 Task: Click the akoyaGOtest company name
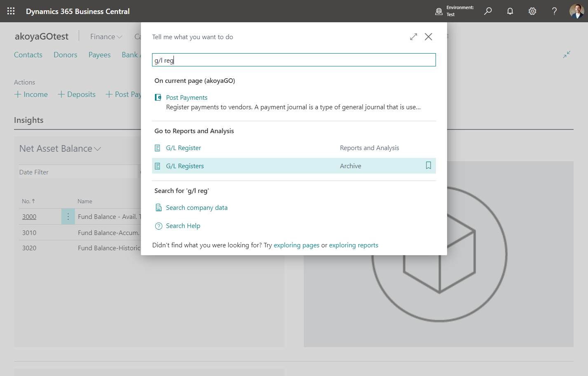pos(42,36)
